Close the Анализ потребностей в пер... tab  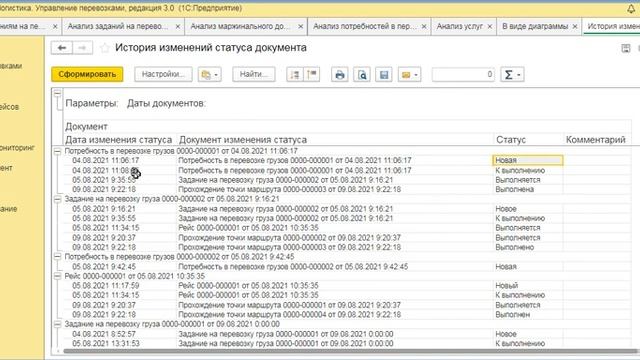(424, 27)
